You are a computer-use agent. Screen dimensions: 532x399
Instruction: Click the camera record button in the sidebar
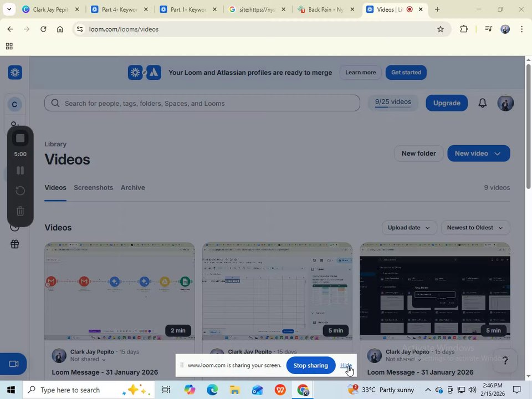[x=13, y=364]
